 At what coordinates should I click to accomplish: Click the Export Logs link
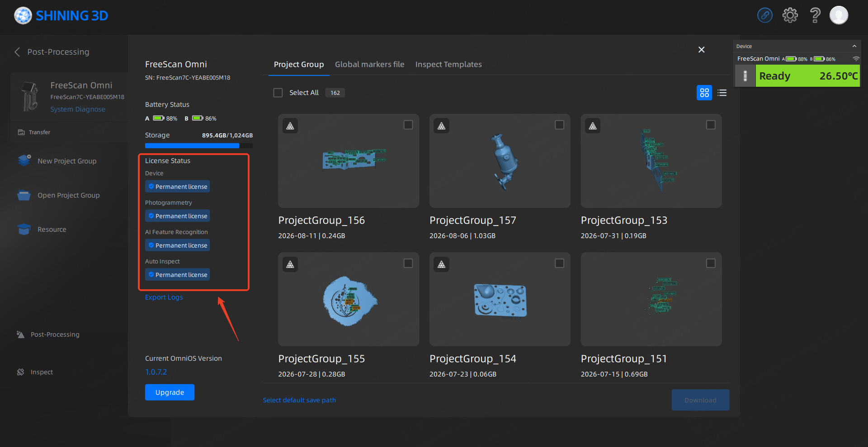point(164,297)
